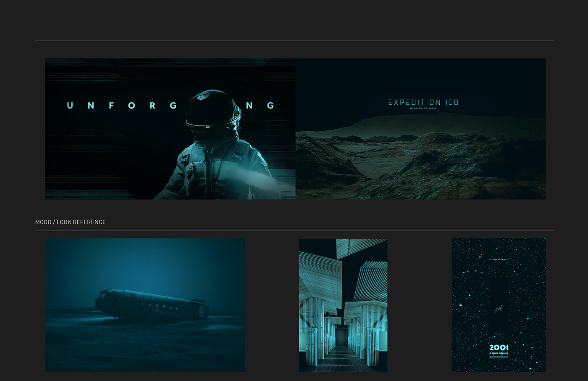
Task: Click the MOOD / LOOK REFERENCE heading
Action: (x=71, y=222)
